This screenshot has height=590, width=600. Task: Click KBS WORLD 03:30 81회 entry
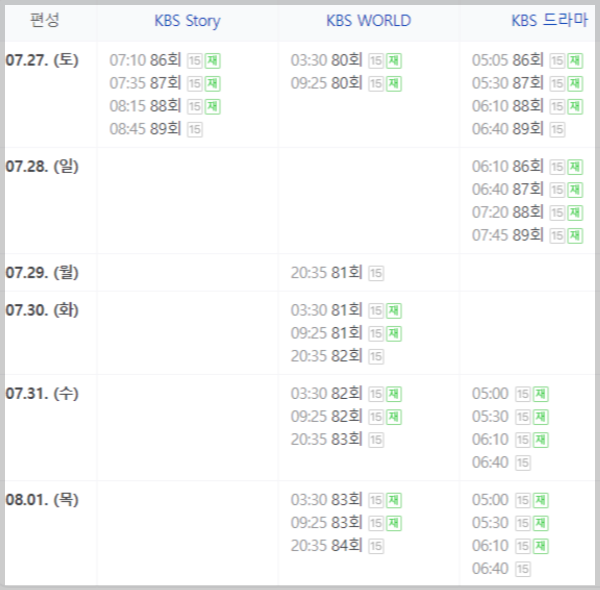click(x=326, y=310)
